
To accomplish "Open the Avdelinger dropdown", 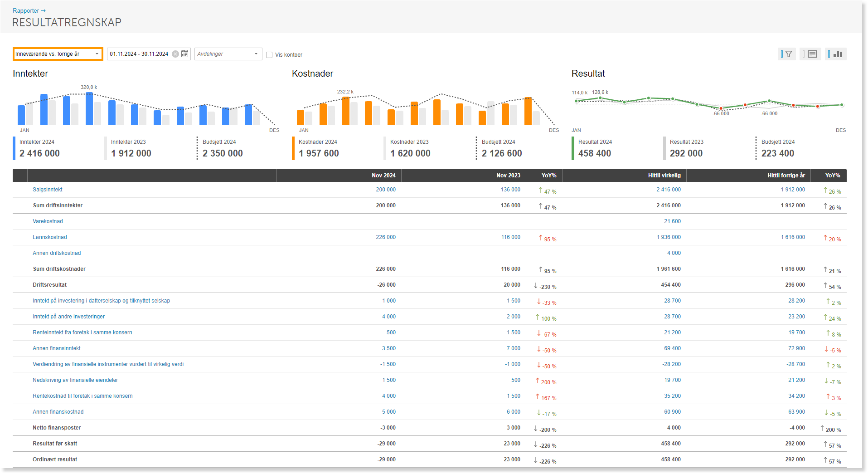I will [x=228, y=54].
